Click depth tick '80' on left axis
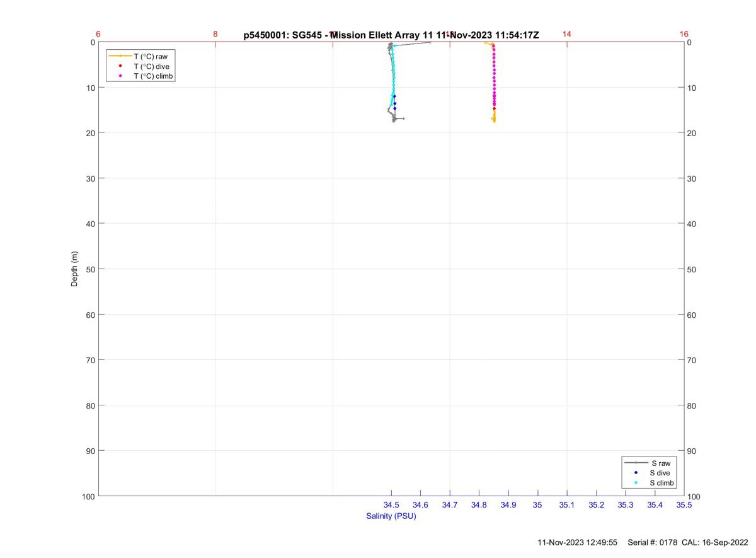The image size is (756, 558). click(90, 405)
